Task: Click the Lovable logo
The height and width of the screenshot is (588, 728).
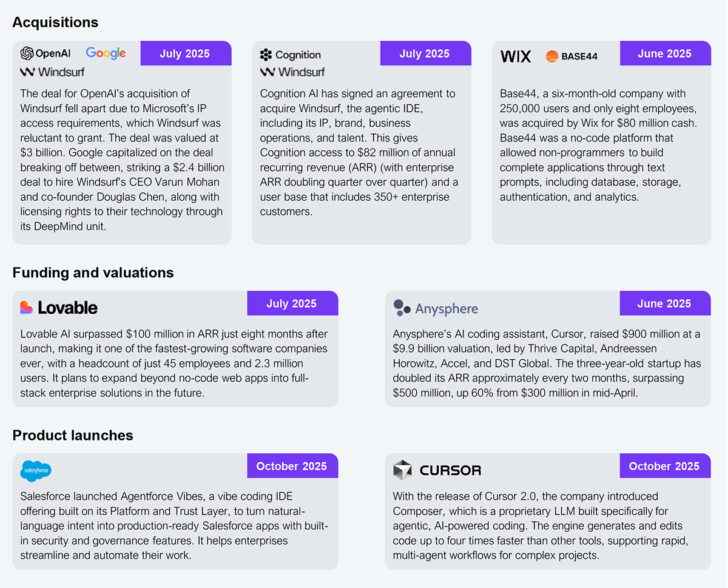Action: click(59, 308)
